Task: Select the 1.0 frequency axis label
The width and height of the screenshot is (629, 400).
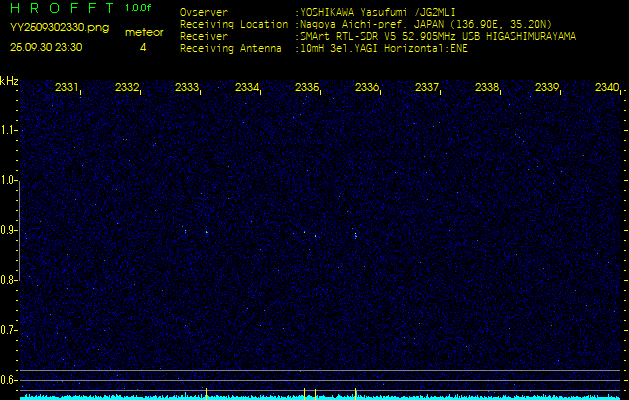Action: [9, 180]
